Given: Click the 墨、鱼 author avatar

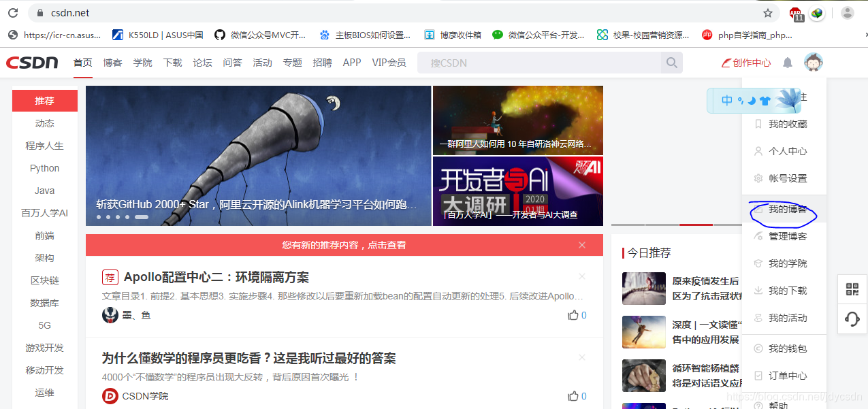Looking at the screenshot, I should coord(110,315).
